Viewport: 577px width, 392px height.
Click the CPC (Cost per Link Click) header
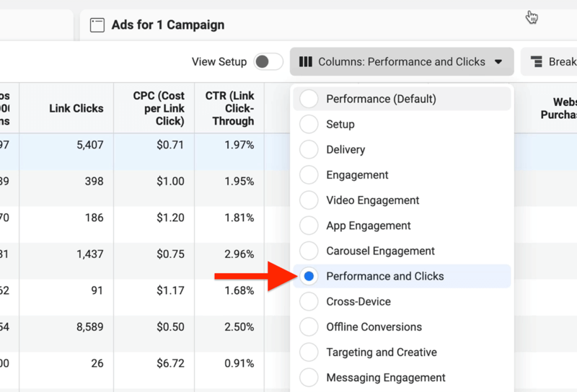pyautogui.click(x=159, y=108)
